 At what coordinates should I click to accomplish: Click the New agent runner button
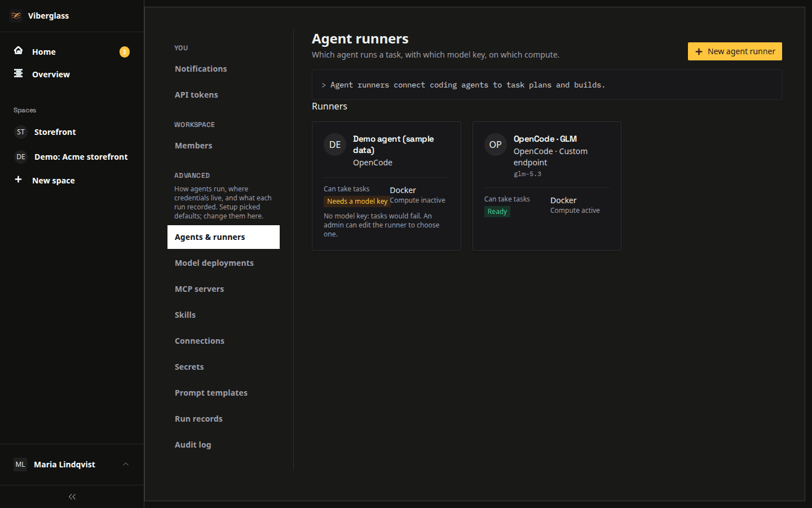[x=735, y=51]
